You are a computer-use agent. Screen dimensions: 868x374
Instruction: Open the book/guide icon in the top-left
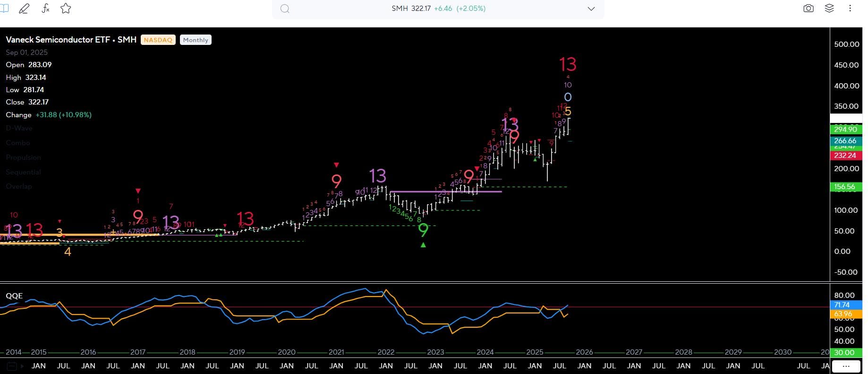click(x=4, y=9)
